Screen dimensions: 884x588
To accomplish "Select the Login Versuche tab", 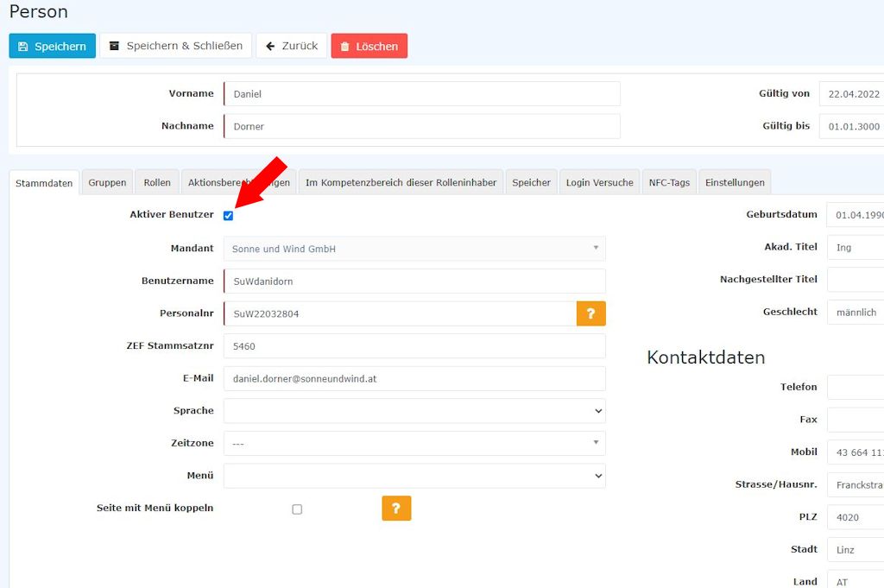I will click(x=599, y=182).
